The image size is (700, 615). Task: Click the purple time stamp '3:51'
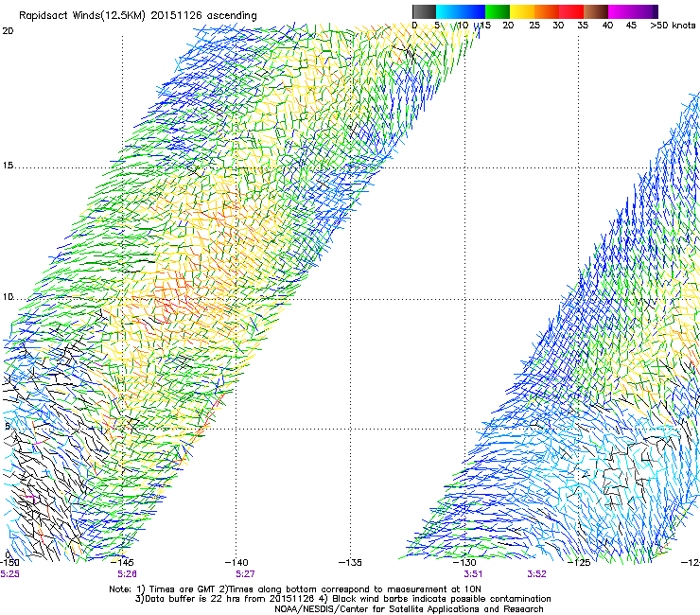pos(473,574)
